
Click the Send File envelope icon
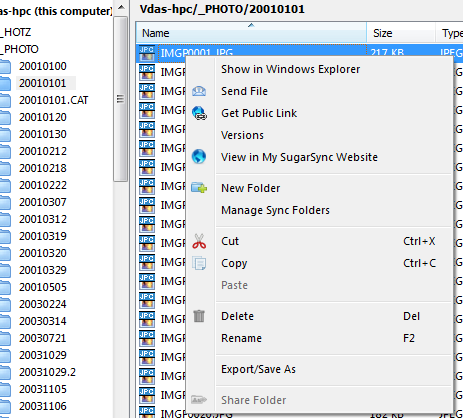[x=199, y=91]
